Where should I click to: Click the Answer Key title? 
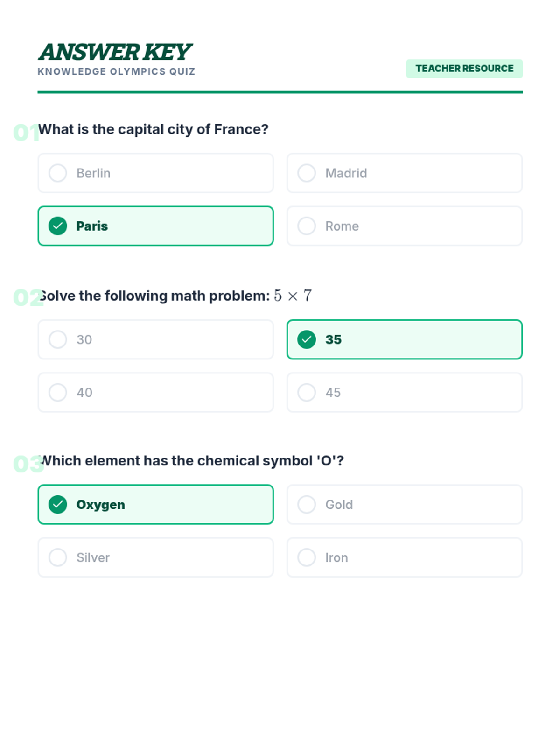(115, 52)
